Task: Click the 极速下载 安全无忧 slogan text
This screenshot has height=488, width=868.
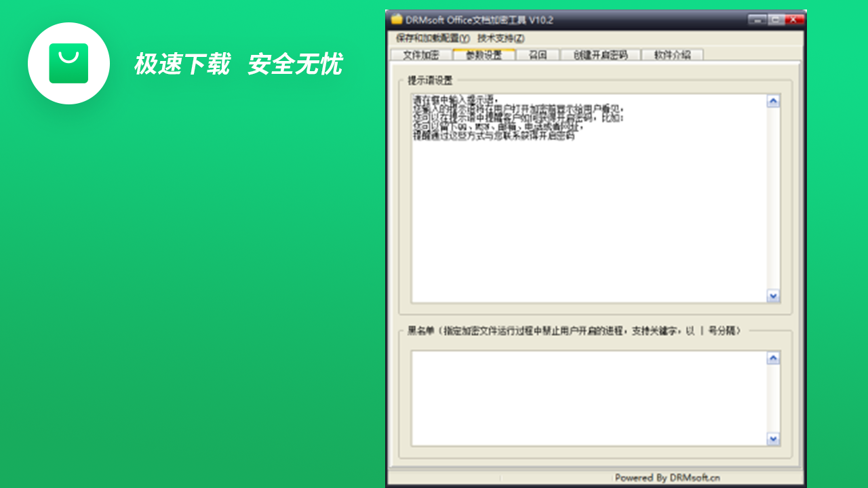Action: pyautogui.click(x=239, y=63)
